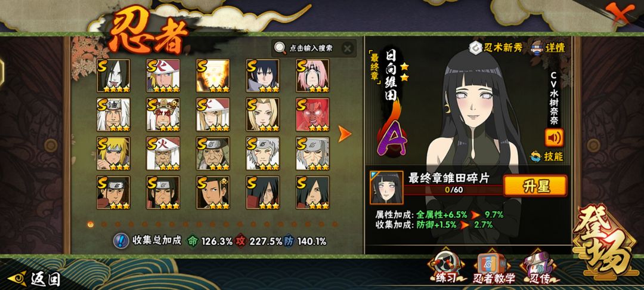Click the 升星 star upgrade button
Image resolution: width=644 pixels, height=290 pixels.
point(535,186)
